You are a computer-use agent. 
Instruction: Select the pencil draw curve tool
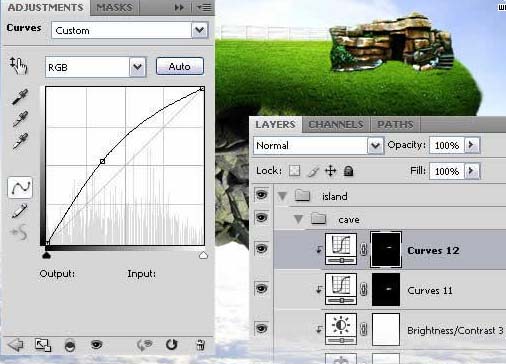coord(19,211)
